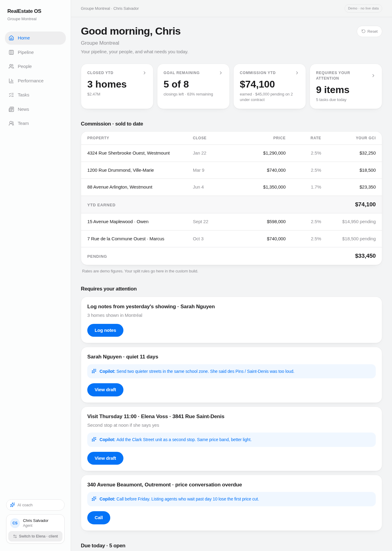392x551 pixels.
Task: Click the Demo no live data badge
Action: pos(363,8)
